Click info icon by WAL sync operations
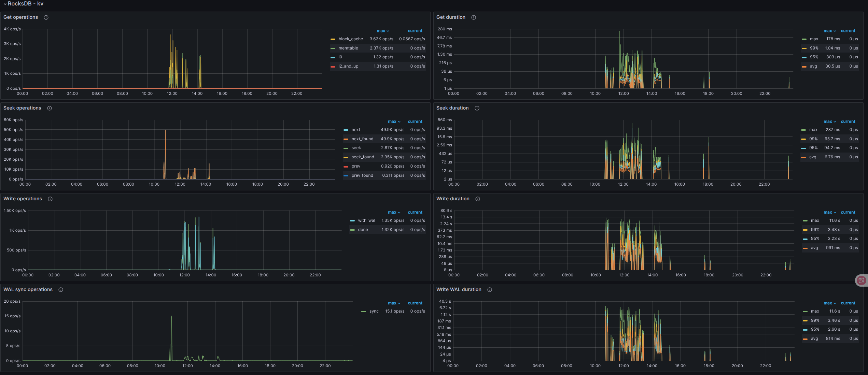 pos(61,290)
